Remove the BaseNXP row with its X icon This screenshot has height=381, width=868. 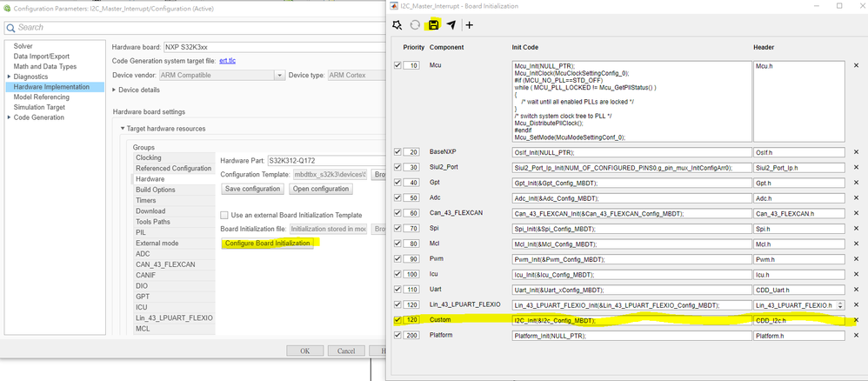point(856,151)
